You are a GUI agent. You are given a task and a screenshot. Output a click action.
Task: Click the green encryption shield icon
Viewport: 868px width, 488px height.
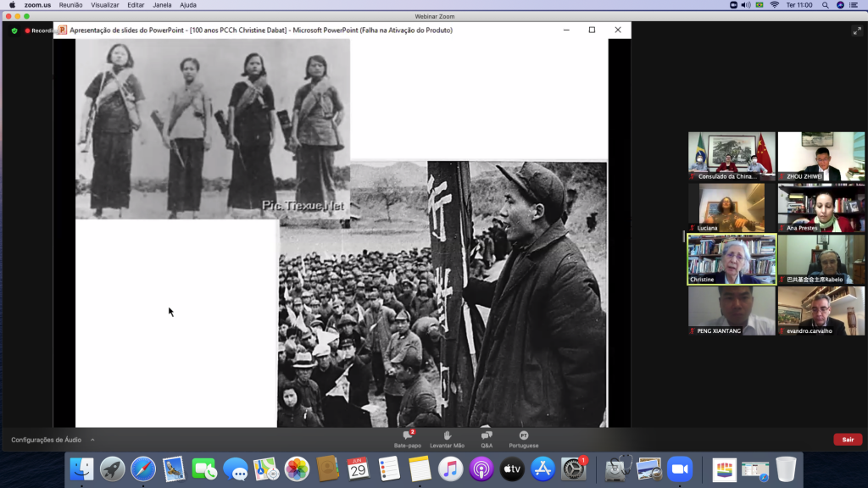[x=14, y=31]
